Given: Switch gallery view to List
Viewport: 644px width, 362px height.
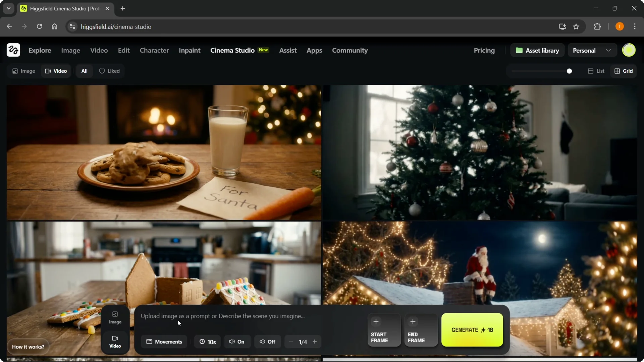Looking at the screenshot, I should [596, 71].
